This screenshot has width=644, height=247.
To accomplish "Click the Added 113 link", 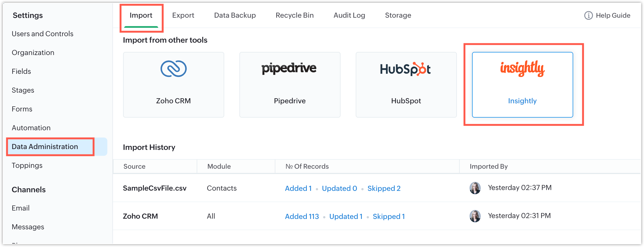I will pyautogui.click(x=302, y=216).
